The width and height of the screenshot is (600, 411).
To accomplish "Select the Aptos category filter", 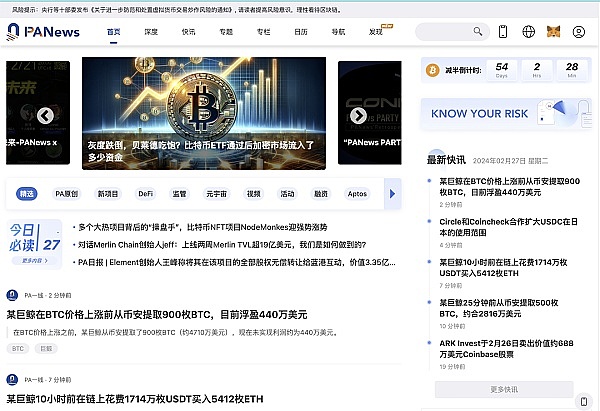I will pyautogui.click(x=357, y=194).
